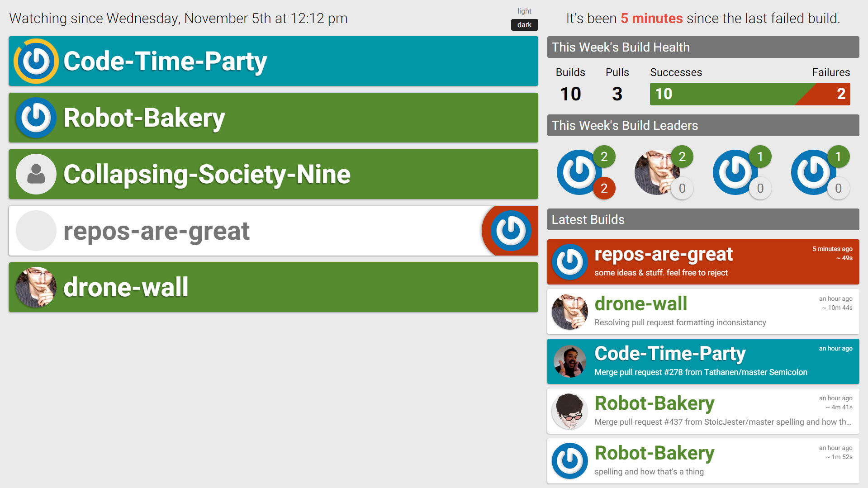The width and height of the screenshot is (868, 488).
Task: Click the red-ringed Drone icon on repos-are-great row
Action: click(x=511, y=231)
